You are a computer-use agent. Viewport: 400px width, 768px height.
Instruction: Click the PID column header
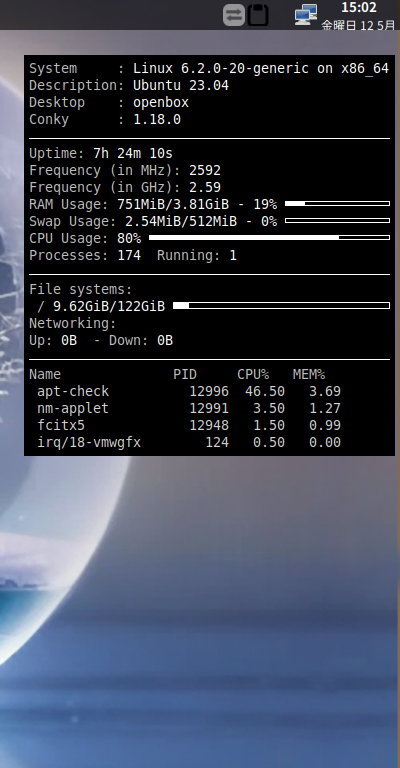point(185,375)
